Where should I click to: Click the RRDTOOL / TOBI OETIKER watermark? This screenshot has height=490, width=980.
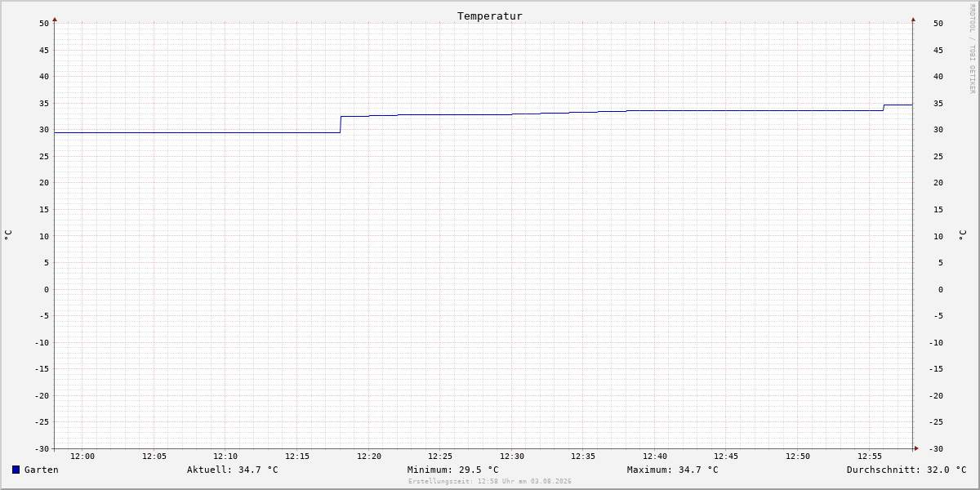972,48
